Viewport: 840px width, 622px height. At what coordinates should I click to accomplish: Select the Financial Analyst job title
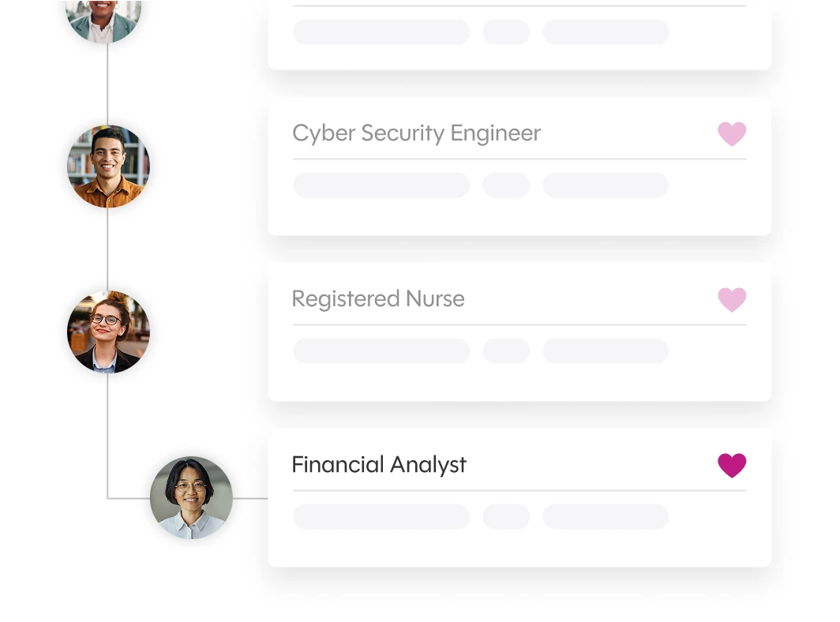pyautogui.click(x=379, y=465)
